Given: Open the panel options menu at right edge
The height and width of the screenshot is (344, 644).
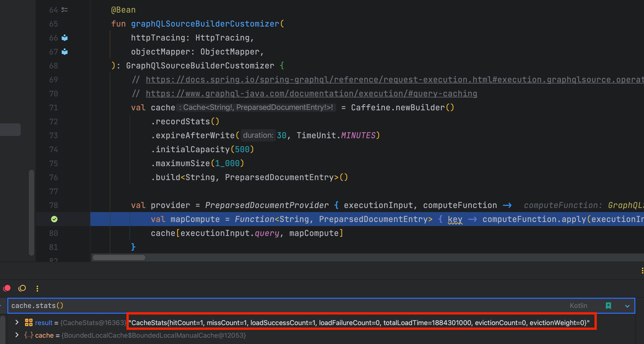Looking at the screenshot, I should [642, 271].
